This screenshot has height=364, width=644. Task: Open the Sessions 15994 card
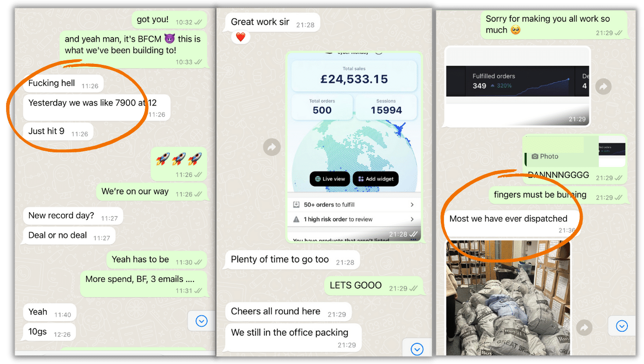pos(386,107)
